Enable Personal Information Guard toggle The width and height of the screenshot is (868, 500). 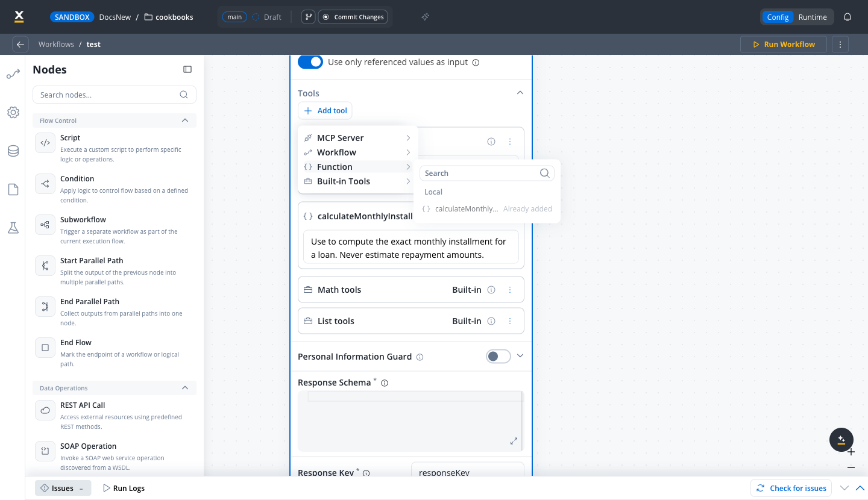point(498,357)
